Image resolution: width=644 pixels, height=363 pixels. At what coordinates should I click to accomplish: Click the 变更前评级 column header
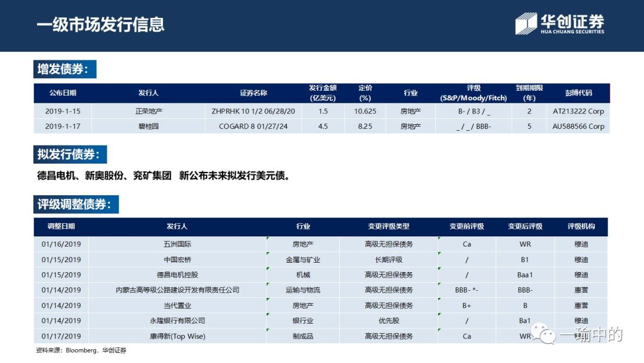[466, 226]
